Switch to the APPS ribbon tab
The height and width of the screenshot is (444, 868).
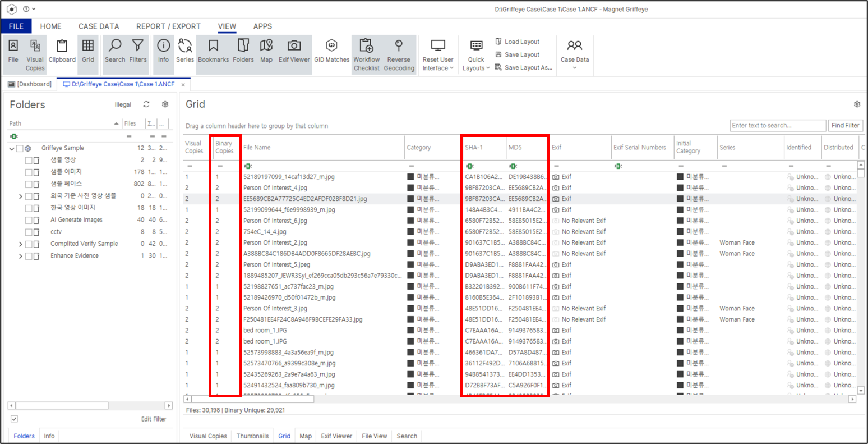262,26
